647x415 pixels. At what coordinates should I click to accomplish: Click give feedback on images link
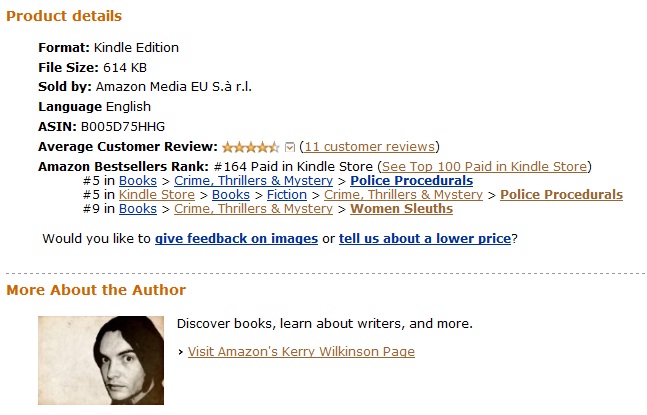(x=236, y=239)
